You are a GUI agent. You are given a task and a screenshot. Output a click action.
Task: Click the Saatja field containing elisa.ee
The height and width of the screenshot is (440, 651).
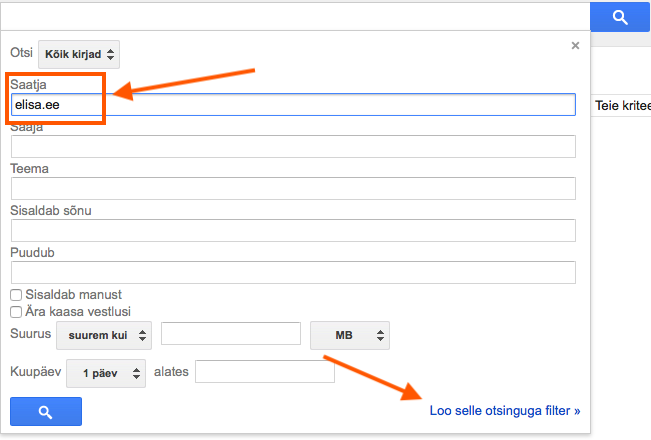(293, 104)
